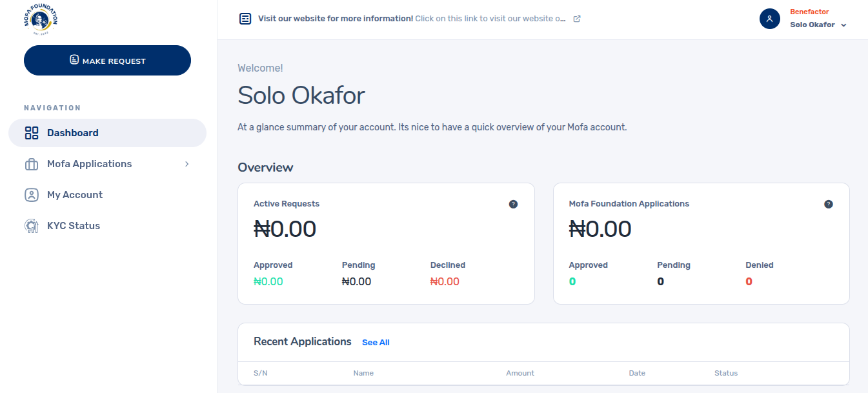Click the Active Requests help icon

(x=513, y=204)
